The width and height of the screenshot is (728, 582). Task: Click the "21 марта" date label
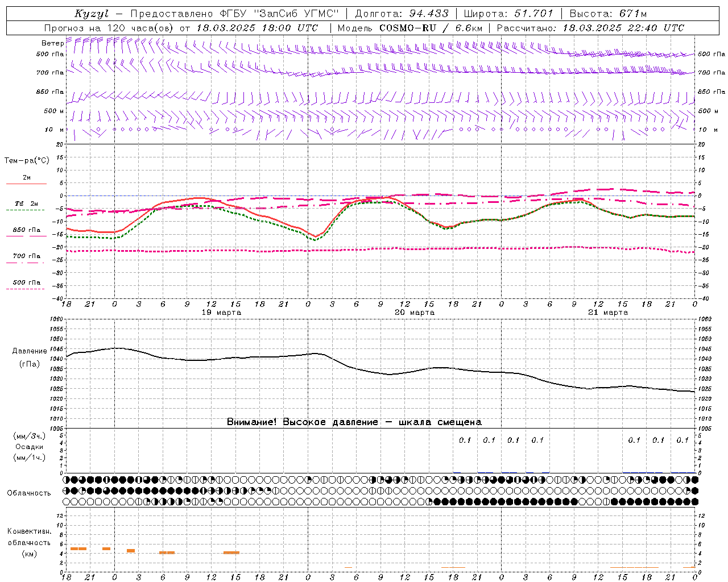(x=608, y=312)
